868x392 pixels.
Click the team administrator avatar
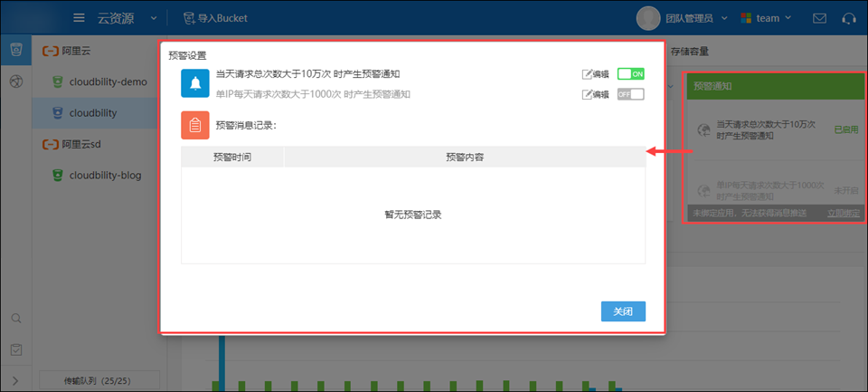[x=648, y=18]
